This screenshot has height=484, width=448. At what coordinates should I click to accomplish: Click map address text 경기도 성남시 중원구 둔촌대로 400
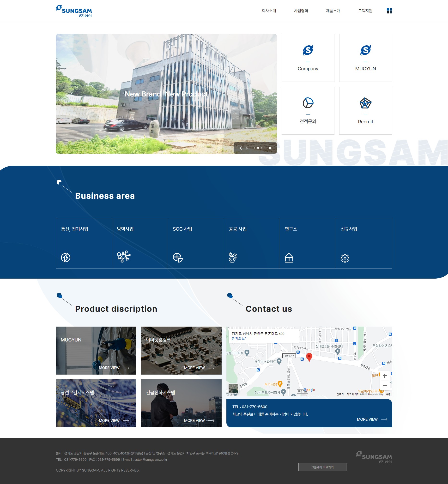coord(258,334)
